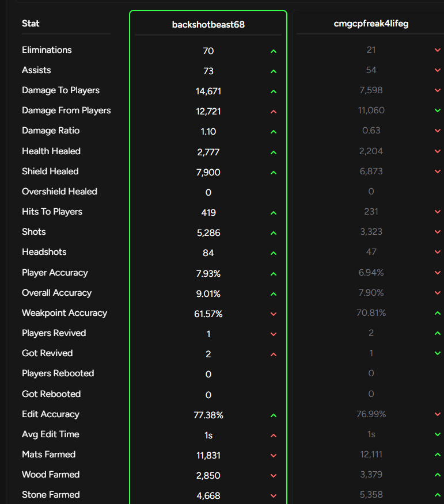Select the backshotbeast68 player column header
This screenshot has width=444, height=504.
tap(208, 24)
